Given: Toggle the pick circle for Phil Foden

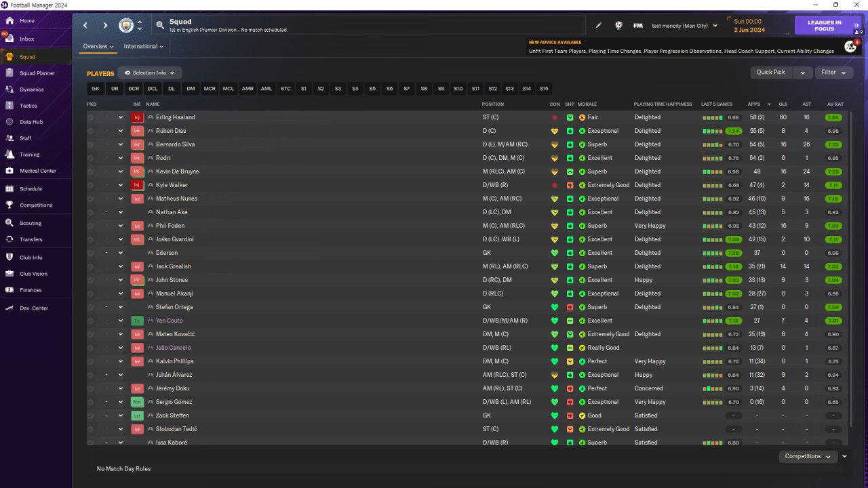Looking at the screenshot, I should (90, 226).
